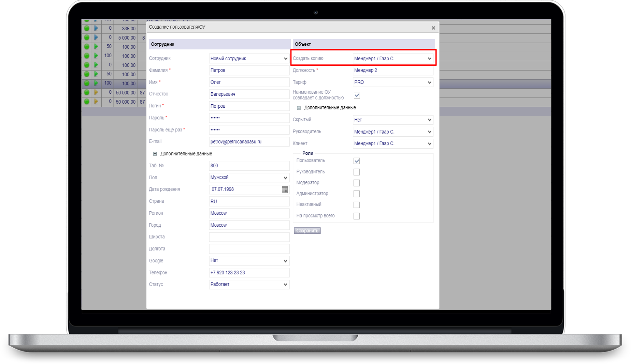Screen dimensions: 631x364
Task: Open the Создать копию dropdown
Action: pos(392,59)
